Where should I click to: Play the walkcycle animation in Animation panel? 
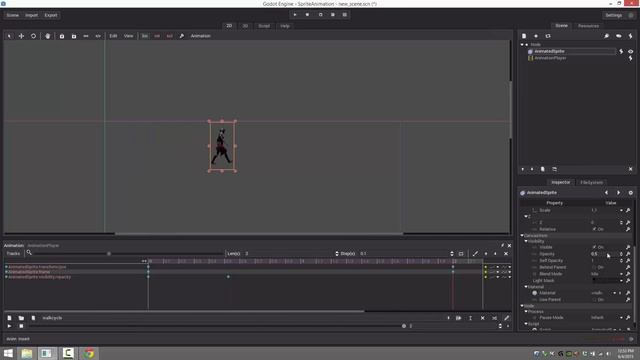9,326
